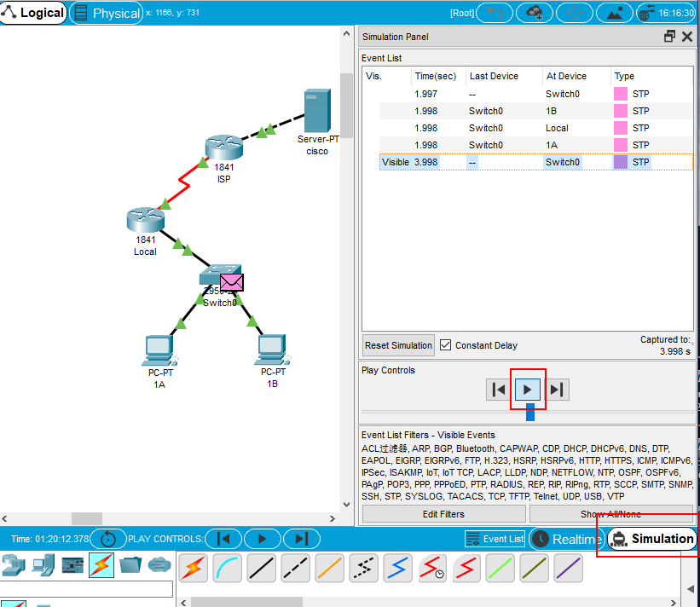The width and height of the screenshot is (700, 607).
Task: Adjust the play speed slider
Action: pyautogui.click(x=530, y=413)
